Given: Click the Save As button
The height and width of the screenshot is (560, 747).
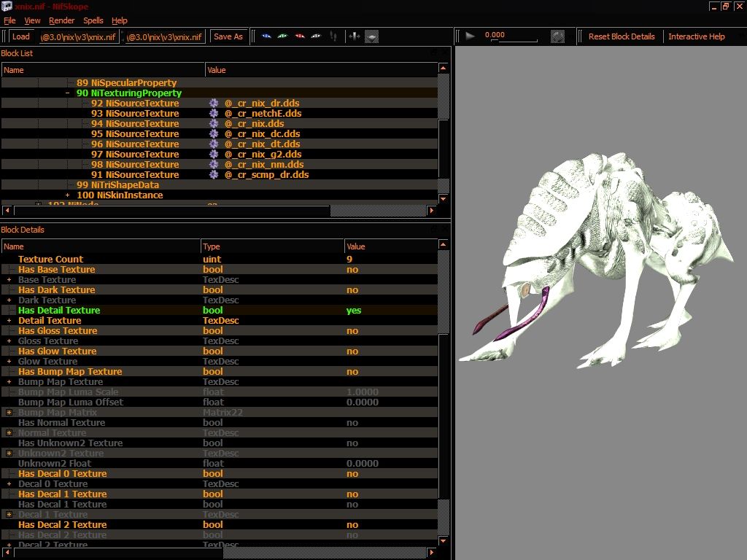Looking at the screenshot, I should point(228,36).
